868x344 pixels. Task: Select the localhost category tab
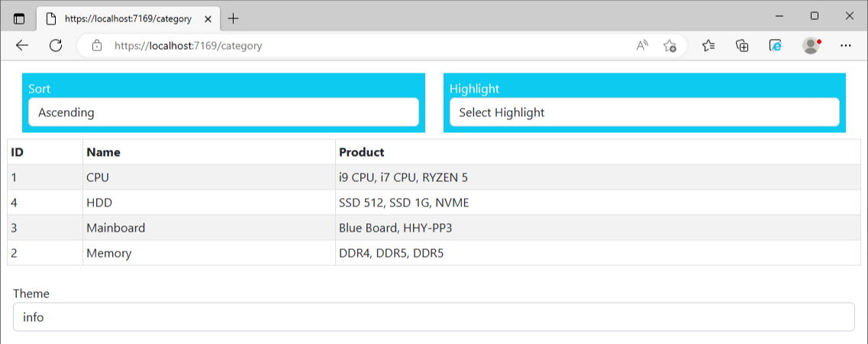127,19
